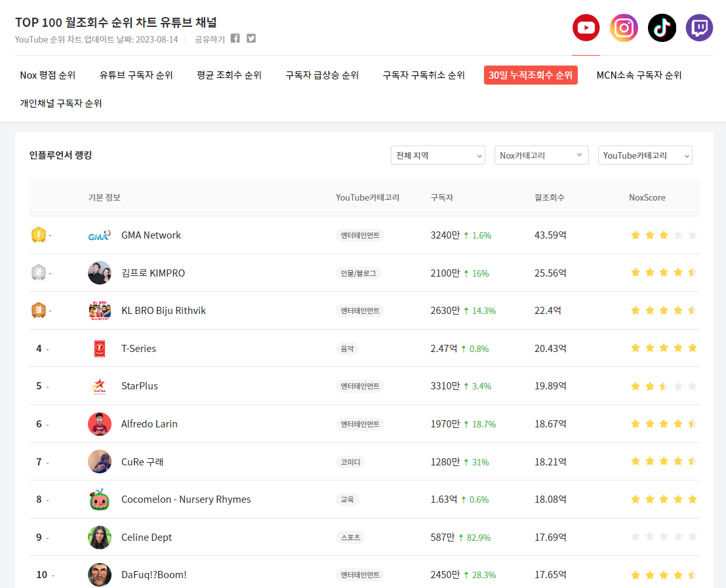726x588 pixels.
Task: Click the DaFuq!?Boom! channel avatar
Action: 100,575
